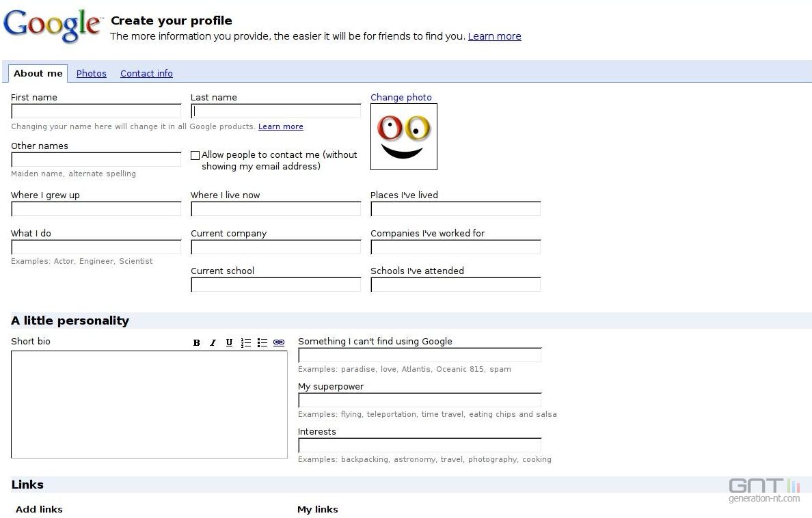
Task: Click inside the Short bio text area
Action: 149,405
